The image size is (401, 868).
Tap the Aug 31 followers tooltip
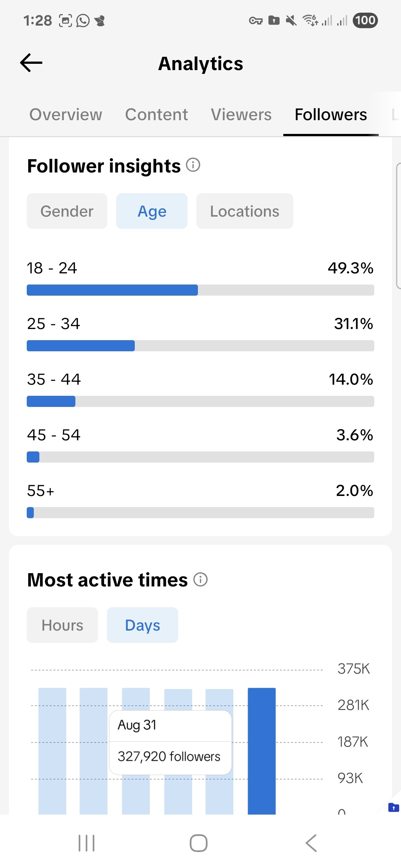[x=170, y=742]
